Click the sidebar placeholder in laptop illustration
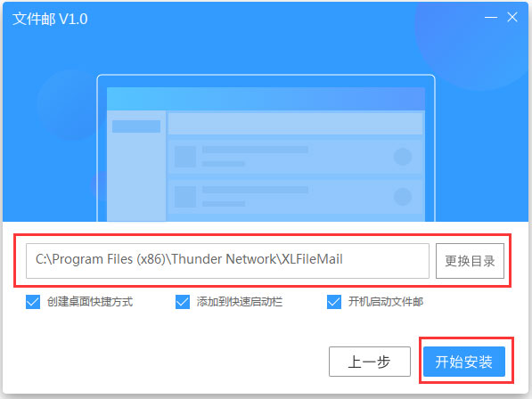532x399 pixels. (x=136, y=126)
